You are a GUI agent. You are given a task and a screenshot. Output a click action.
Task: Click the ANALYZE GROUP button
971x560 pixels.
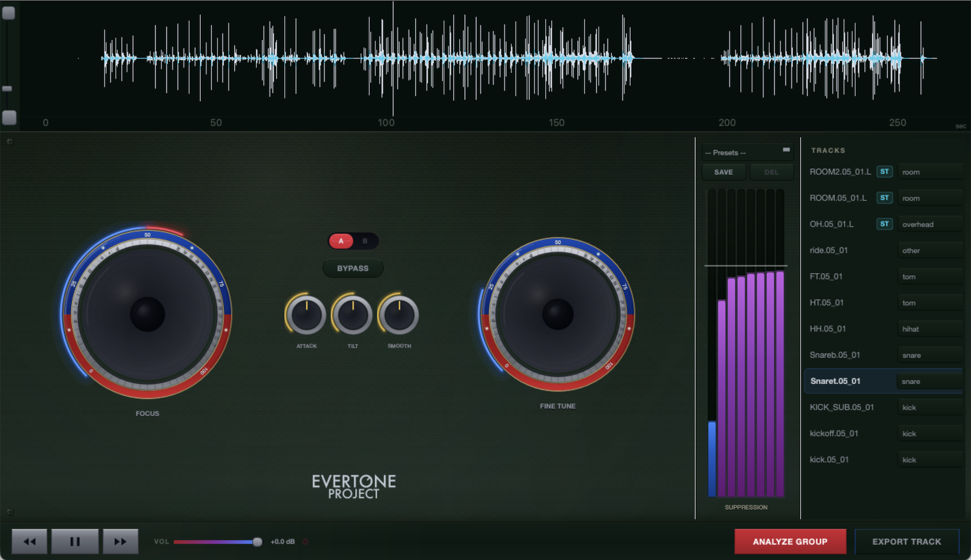pos(790,541)
